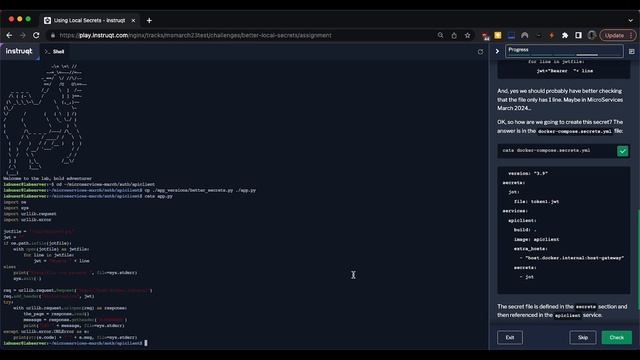Screen dimensions: 640x360
Task: Refresh the Shell terminal with reload icon
Action: click(x=480, y=52)
